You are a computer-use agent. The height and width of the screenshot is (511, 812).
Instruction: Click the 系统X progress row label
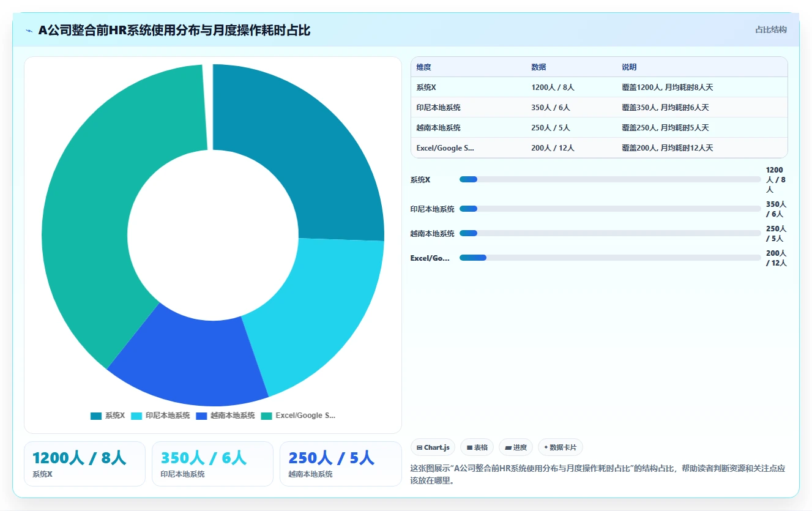(420, 180)
